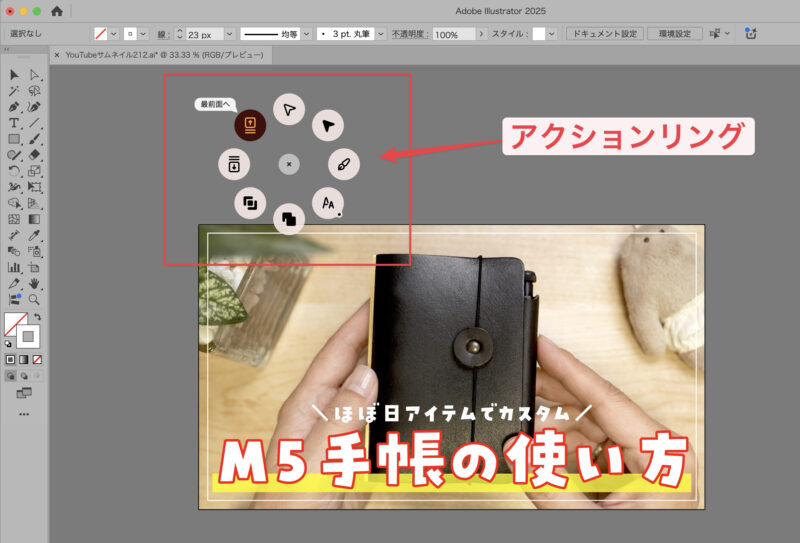Open the スタイル swatch dropdown
Viewport: 800px width, 543px height.
pos(554,34)
